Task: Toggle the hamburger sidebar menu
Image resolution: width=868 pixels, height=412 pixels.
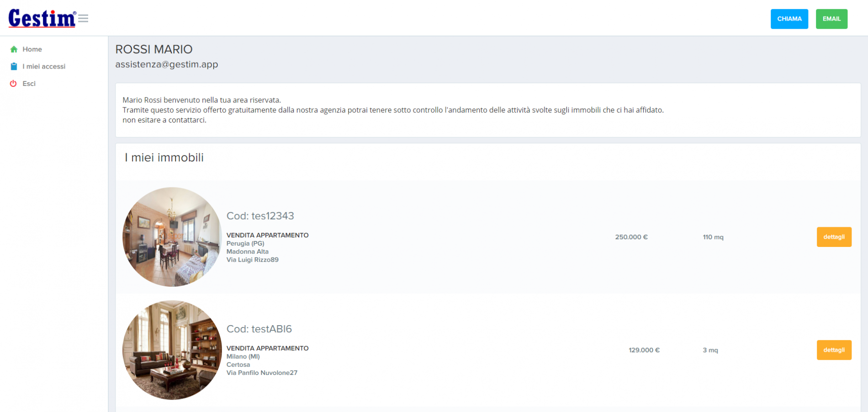Action: click(x=83, y=18)
